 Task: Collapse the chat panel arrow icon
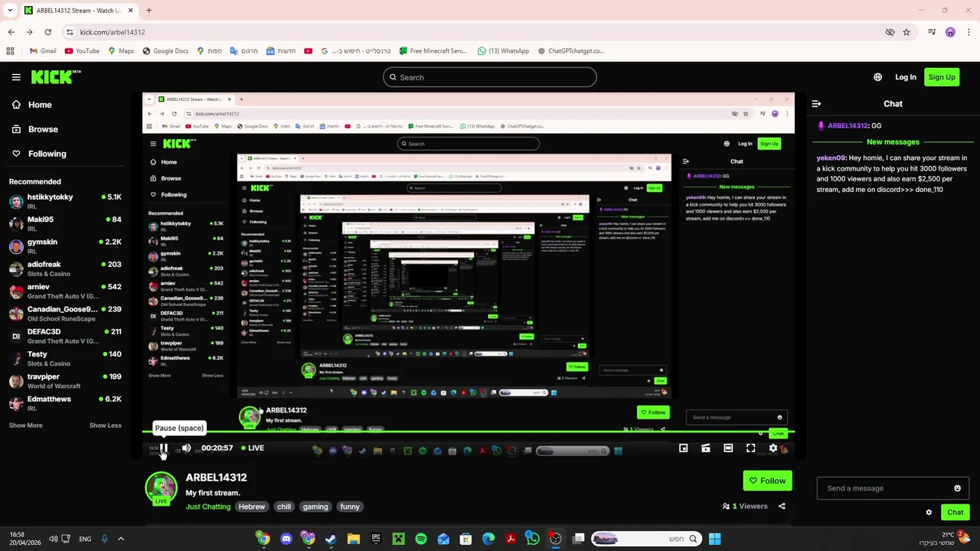point(816,103)
